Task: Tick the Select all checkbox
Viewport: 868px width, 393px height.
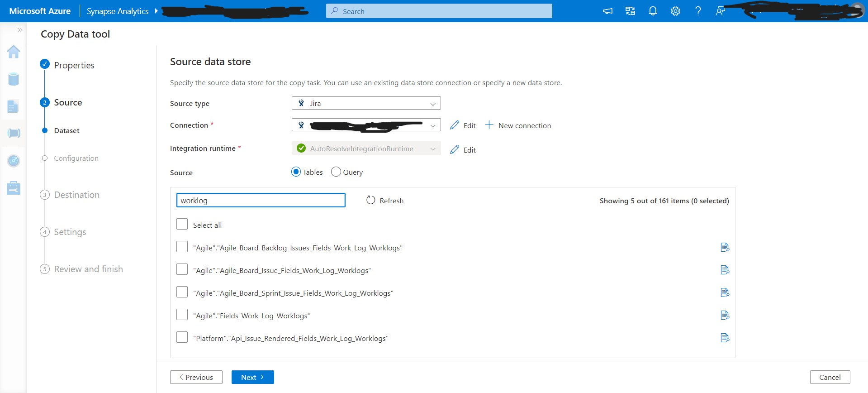Action: point(182,224)
